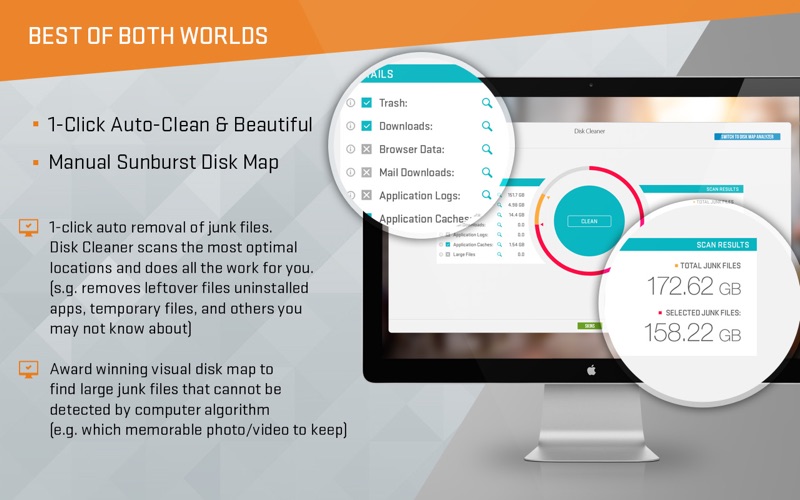The width and height of the screenshot is (800, 500).
Task: Click the 'Mail Downloads:' label
Action: (416, 172)
